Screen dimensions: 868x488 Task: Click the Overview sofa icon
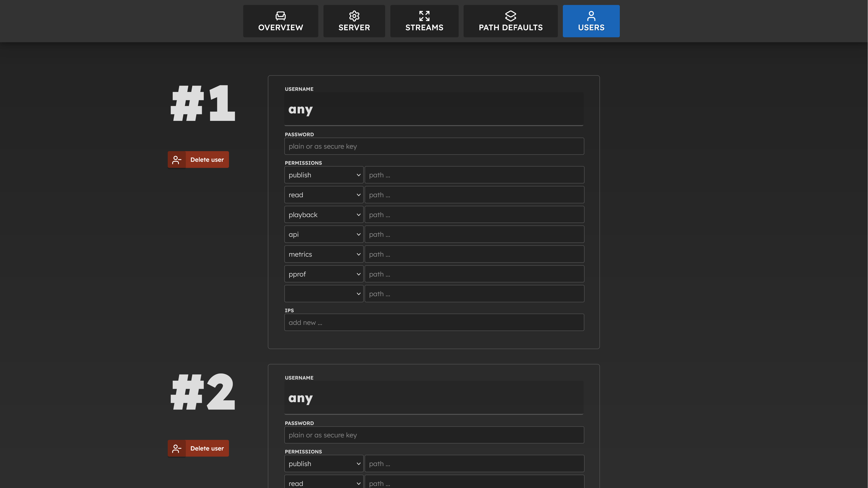(280, 16)
